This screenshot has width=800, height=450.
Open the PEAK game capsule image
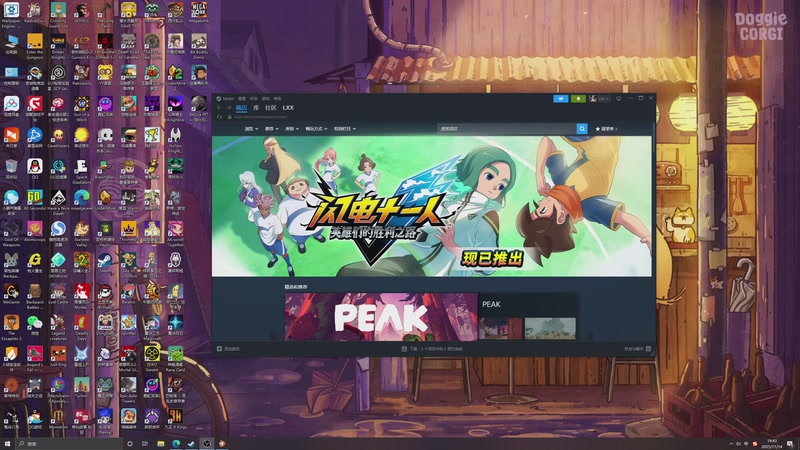381,316
